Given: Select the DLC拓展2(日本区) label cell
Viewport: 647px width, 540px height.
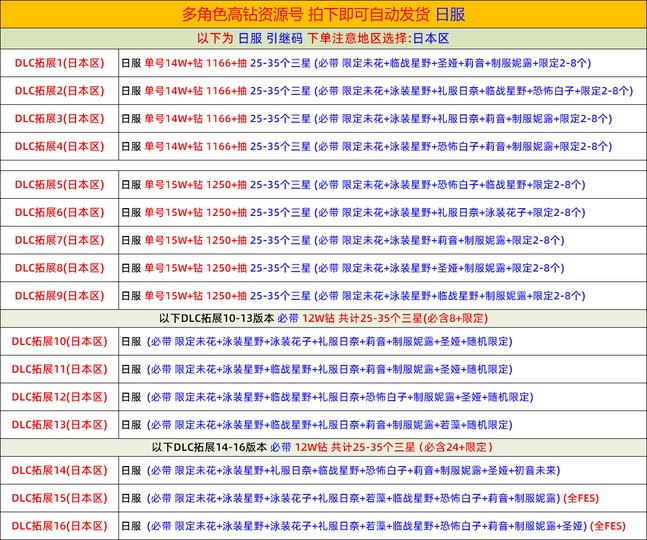Looking at the screenshot, I should [59, 91].
